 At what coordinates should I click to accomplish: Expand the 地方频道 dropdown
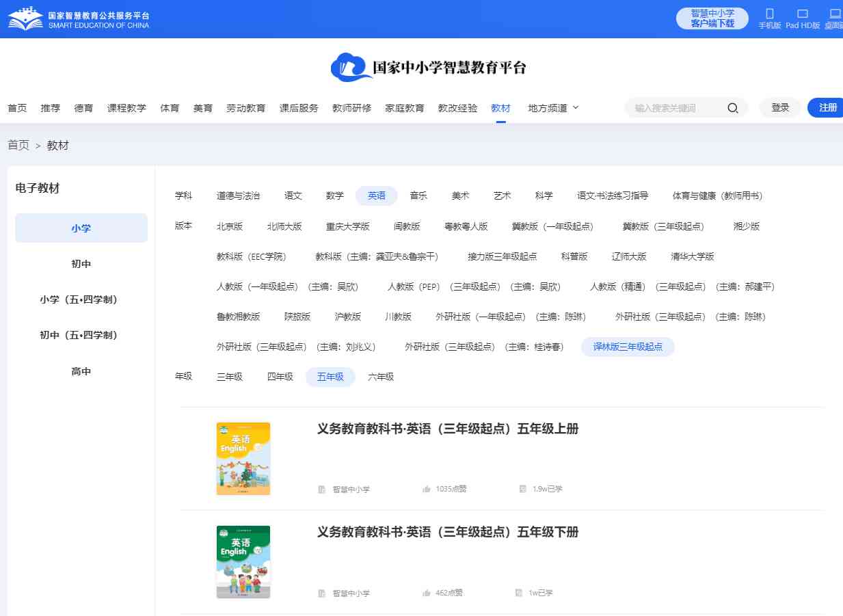553,108
